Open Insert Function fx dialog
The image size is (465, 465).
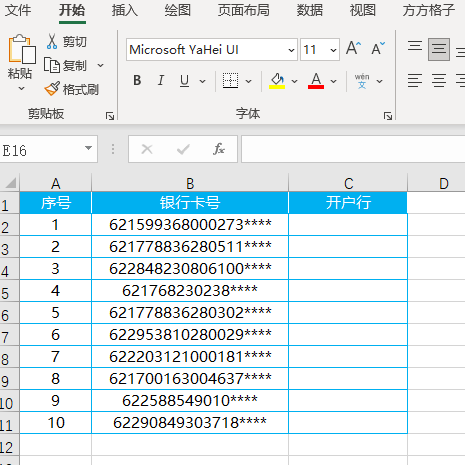coord(219,149)
